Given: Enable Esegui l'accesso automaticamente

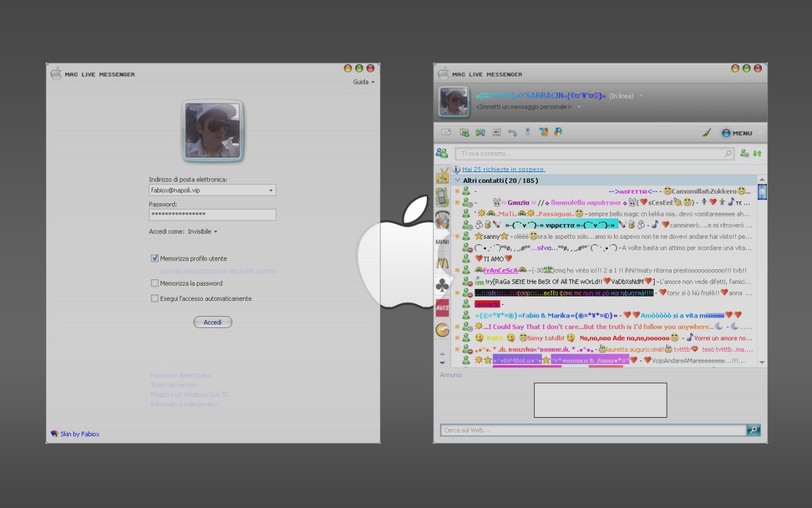Looking at the screenshot, I should [x=155, y=298].
